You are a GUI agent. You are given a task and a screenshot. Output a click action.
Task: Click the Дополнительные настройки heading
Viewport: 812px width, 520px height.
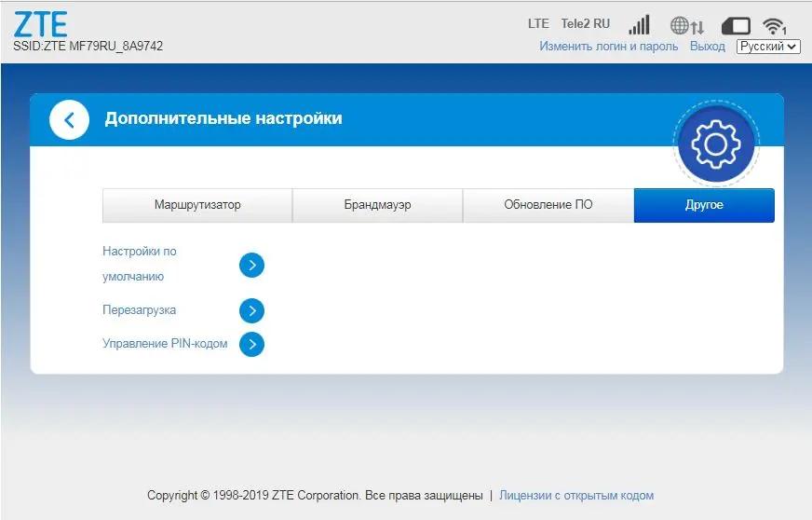click(223, 118)
